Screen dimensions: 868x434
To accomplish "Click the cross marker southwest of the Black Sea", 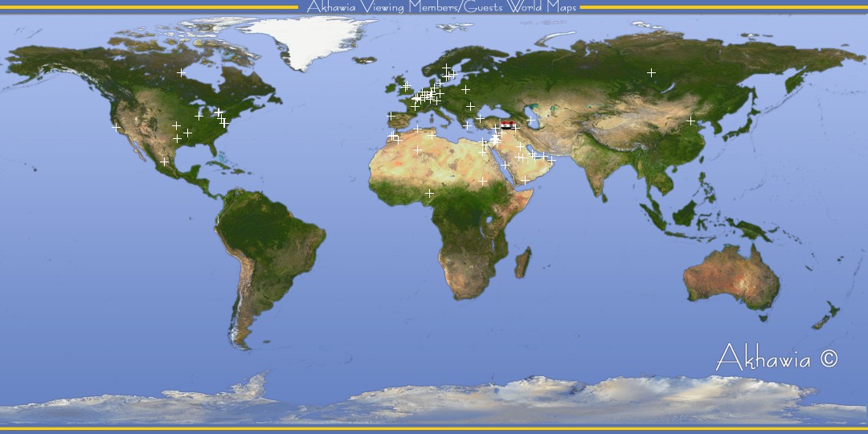I will coord(479,118).
